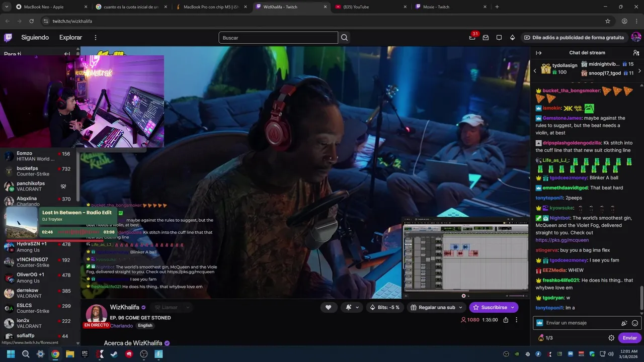Image resolution: width=644 pixels, height=362 pixels.
Task: Open Siguiendo in top navigation
Action: click(x=35, y=38)
